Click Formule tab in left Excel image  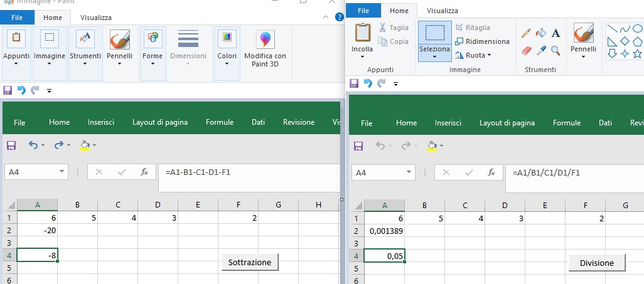click(x=220, y=122)
